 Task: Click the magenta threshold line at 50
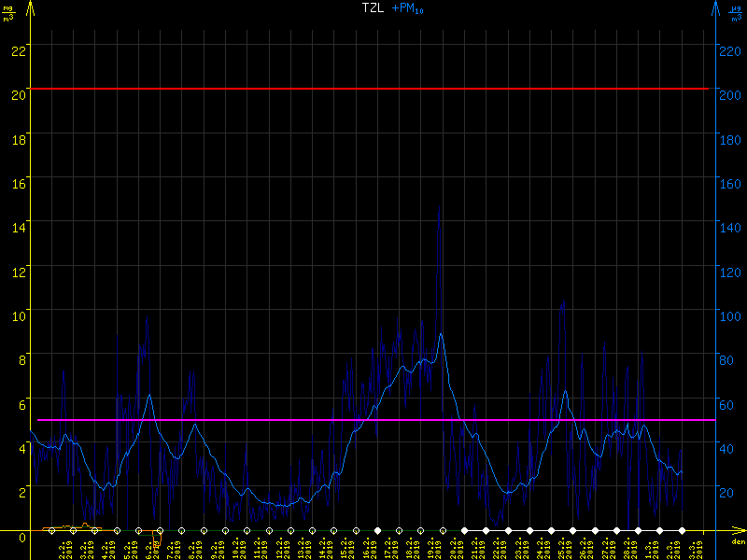[373, 420]
